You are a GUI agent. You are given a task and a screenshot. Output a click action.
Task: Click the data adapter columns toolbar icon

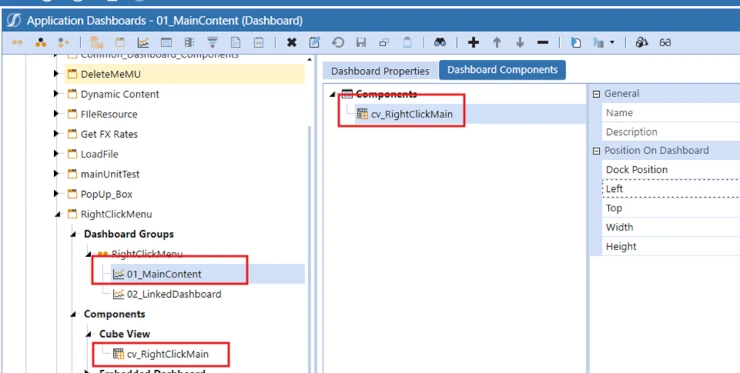click(190, 42)
